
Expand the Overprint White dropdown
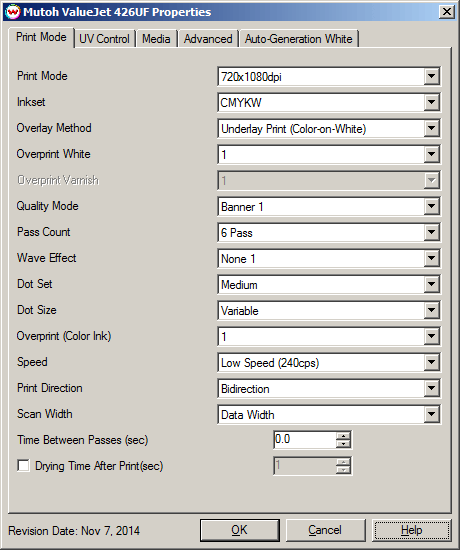click(329, 154)
